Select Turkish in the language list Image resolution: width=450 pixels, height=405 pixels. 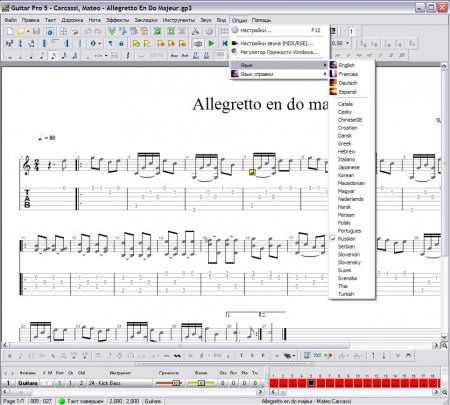tap(352, 294)
